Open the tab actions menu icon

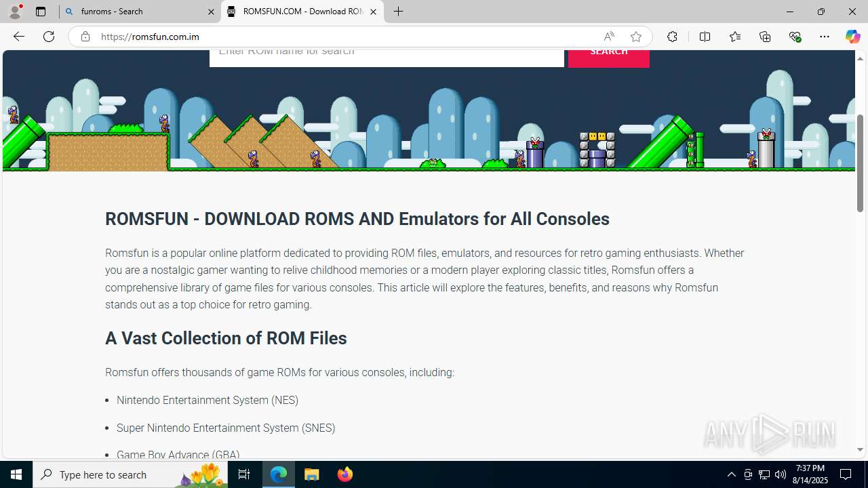[41, 12]
